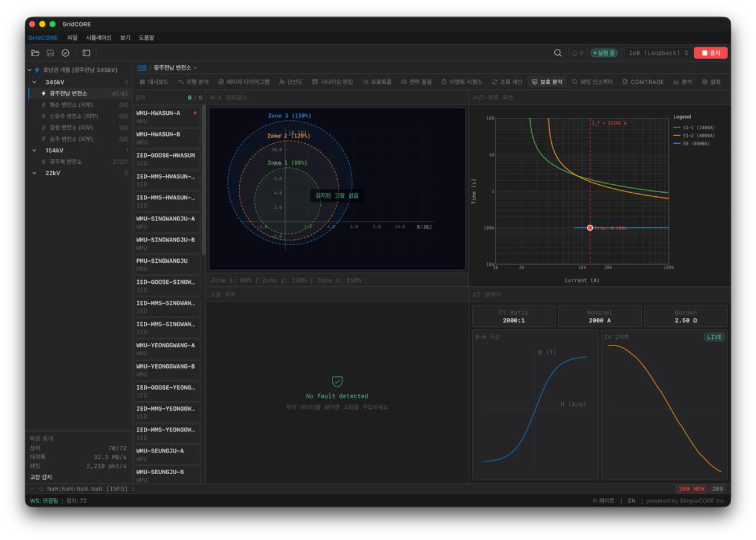Click the 실행 중 status badge
This screenshot has height=540, width=756.
[x=604, y=53]
